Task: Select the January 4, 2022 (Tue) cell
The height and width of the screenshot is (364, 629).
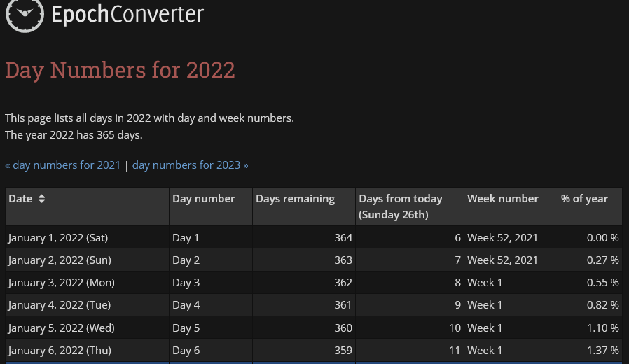Action: (x=87, y=305)
